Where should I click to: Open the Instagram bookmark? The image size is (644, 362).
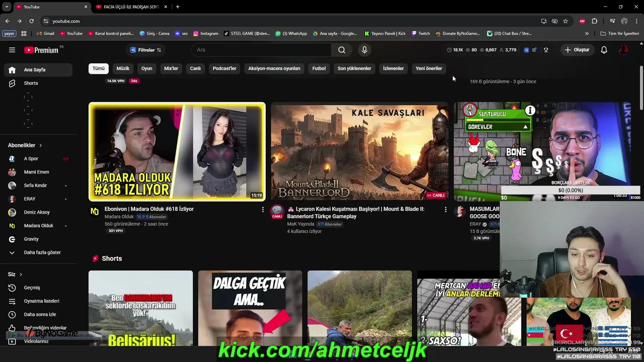pyautogui.click(x=206, y=34)
